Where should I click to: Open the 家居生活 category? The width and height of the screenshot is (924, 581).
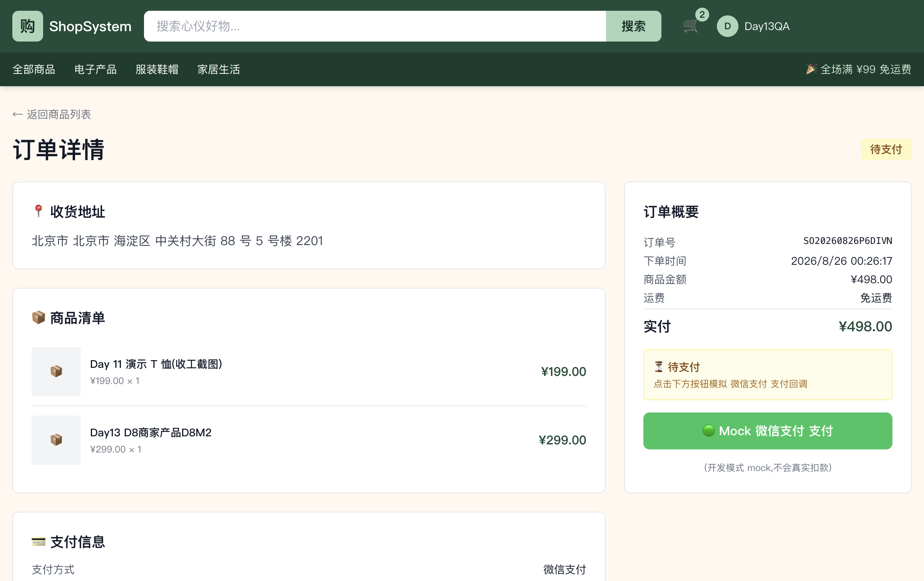(219, 69)
